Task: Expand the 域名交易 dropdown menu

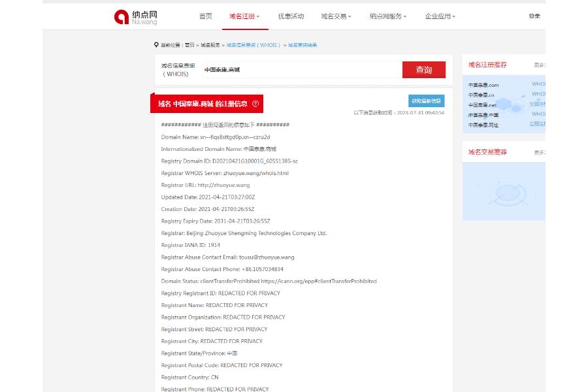Action: [x=336, y=16]
